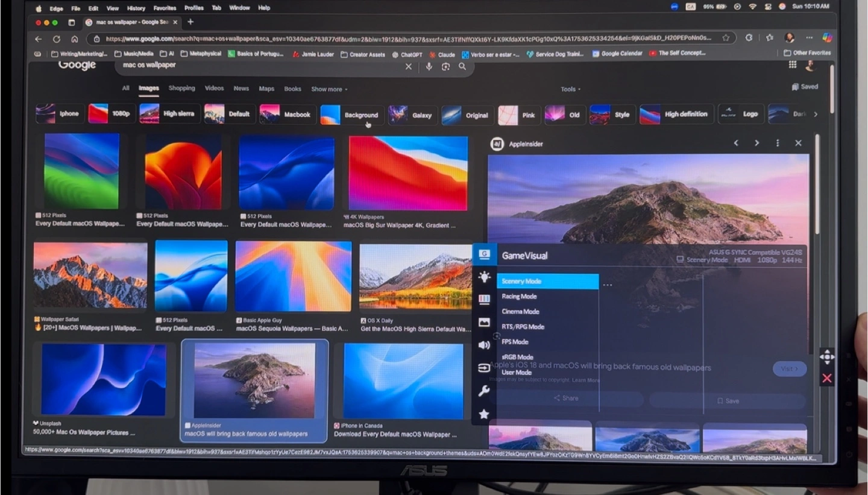The height and width of the screenshot is (495, 868).
Task: Click the Visit button in preview panel
Action: tap(790, 369)
